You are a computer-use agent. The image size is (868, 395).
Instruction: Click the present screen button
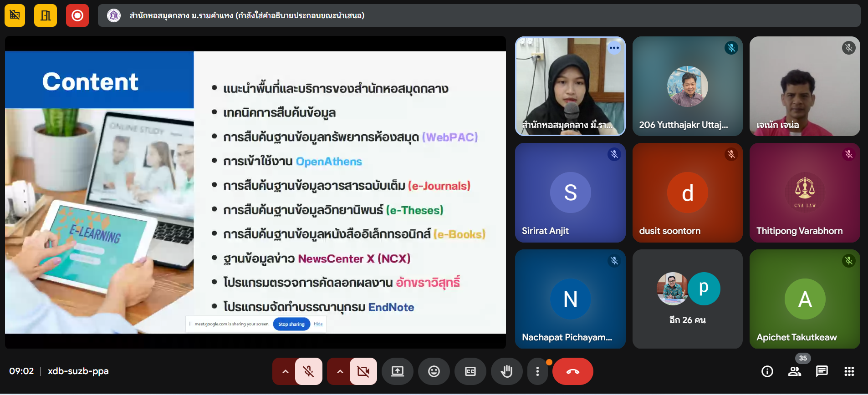coord(398,371)
